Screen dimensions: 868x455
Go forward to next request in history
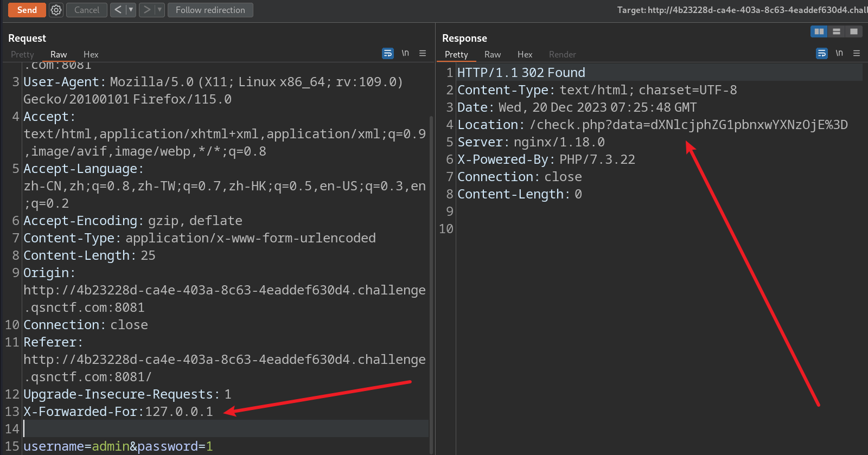click(146, 10)
